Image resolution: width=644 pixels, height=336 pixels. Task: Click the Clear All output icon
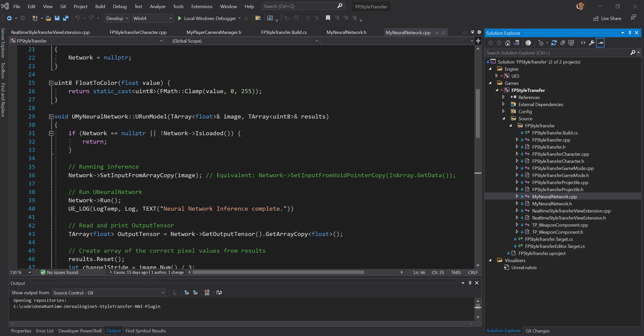(207, 293)
